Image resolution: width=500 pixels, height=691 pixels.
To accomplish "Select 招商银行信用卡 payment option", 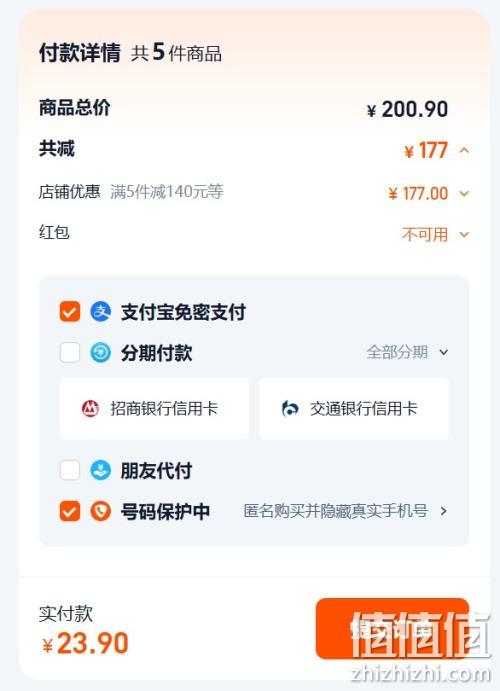I will click(x=154, y=409).
